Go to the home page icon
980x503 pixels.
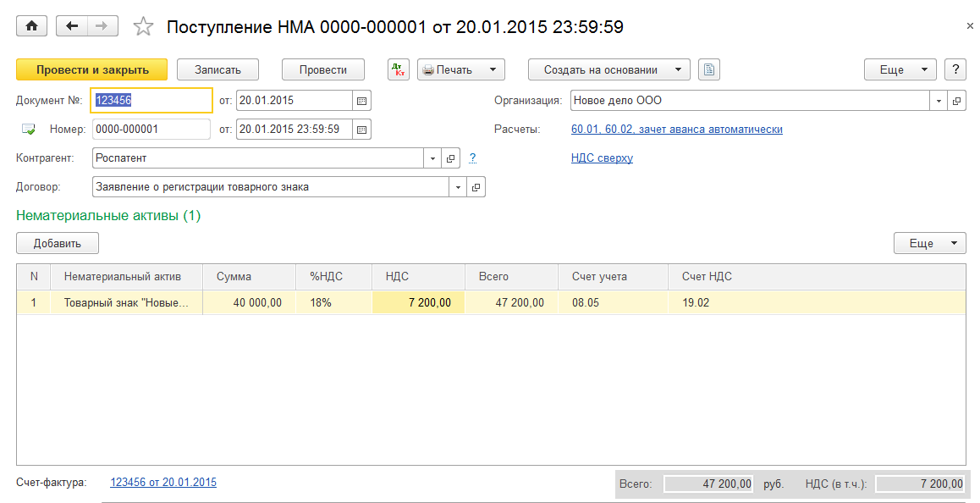[32, 26]
